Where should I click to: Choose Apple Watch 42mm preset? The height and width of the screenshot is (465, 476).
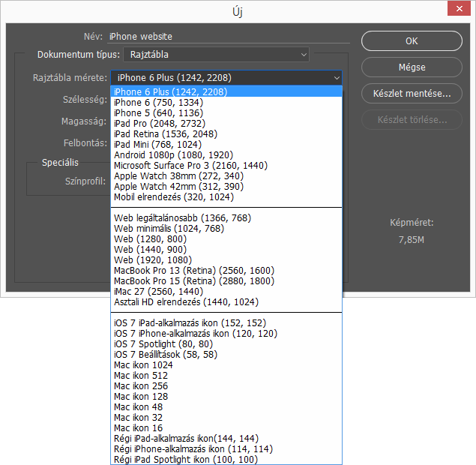tap(226, 187)
